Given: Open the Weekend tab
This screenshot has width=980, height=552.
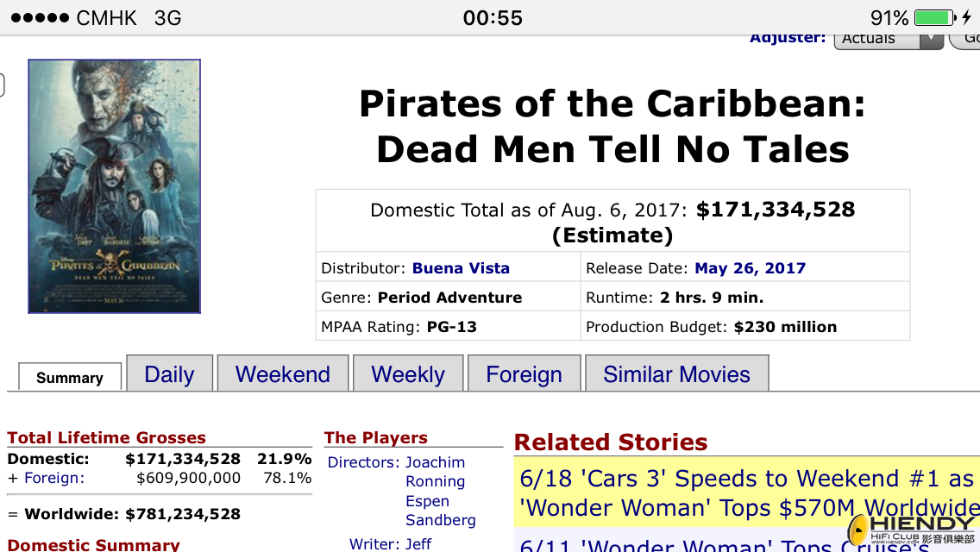Looking at the screenshot, I should tap(282, 373).
